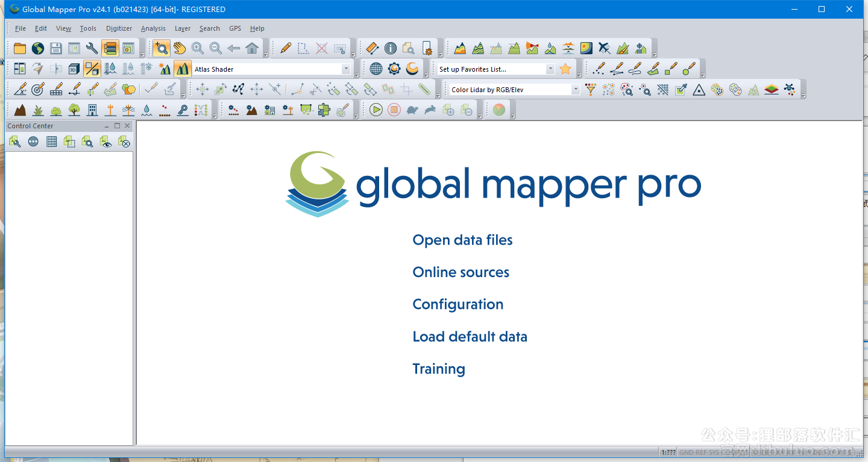
Task: Click the building classification icon
Action: click(x=92, y=110)
